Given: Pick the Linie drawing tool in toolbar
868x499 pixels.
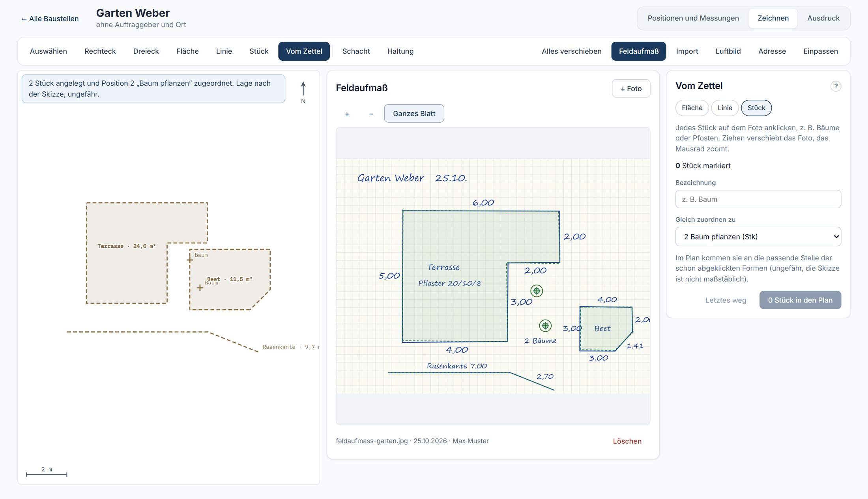Looking at the screenshot, I should (x=224, y=51).
